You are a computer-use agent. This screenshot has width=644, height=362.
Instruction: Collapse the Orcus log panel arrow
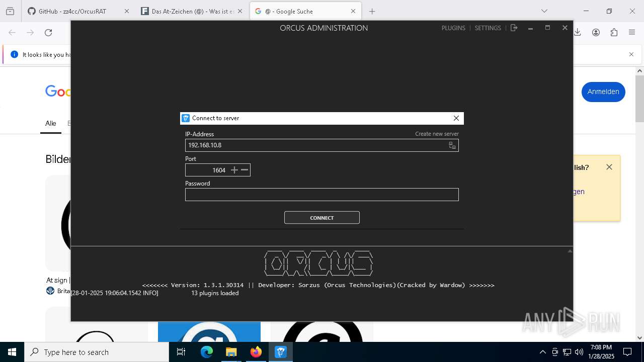click(x=570, y=250)
